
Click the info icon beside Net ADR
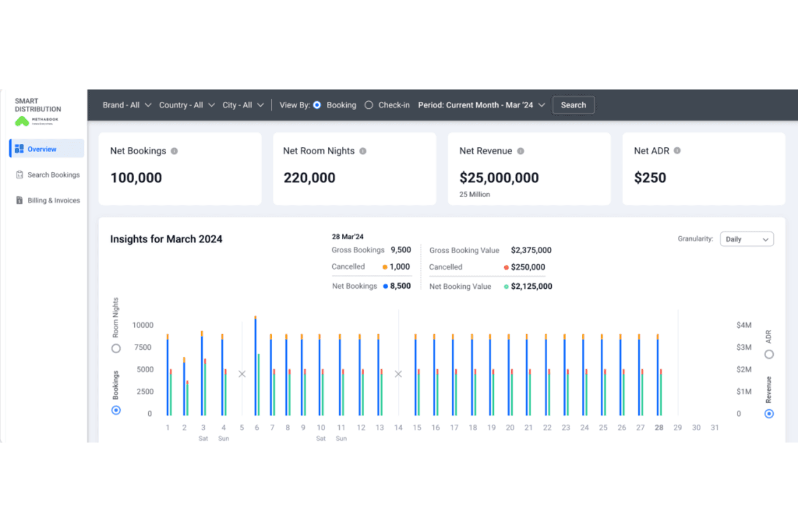click(677, 151)
